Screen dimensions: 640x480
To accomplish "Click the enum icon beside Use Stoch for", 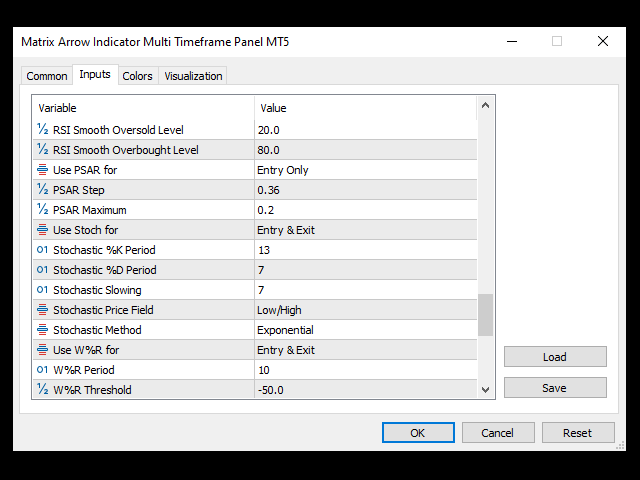I will coord(43,230).
